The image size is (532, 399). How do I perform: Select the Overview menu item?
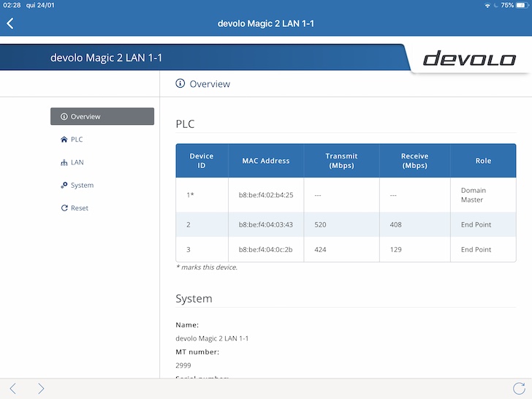coord(102,116)
